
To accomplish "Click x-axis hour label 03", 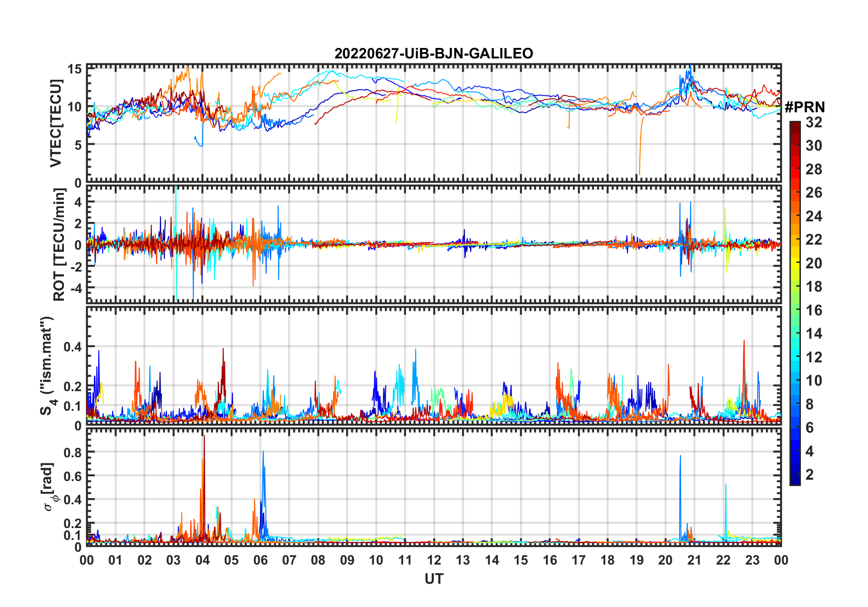I will pos(173,560).
